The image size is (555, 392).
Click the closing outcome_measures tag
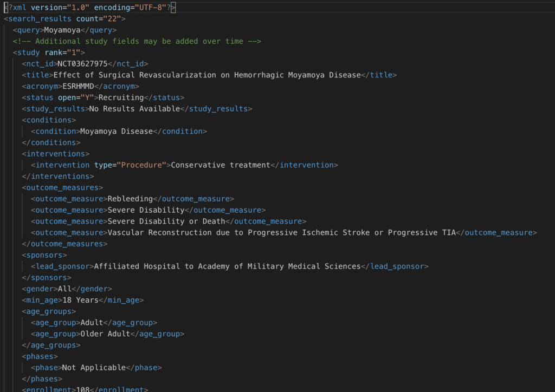pos(64,244)
